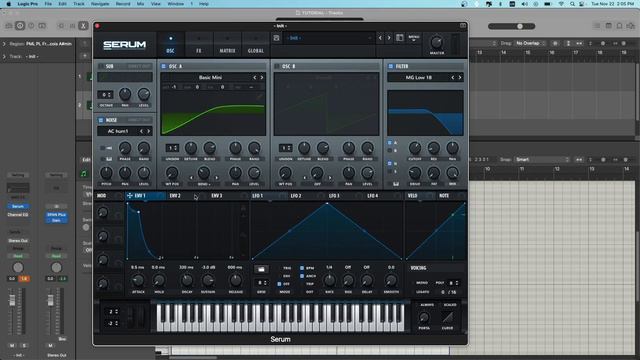Click the OSC A wavetable edit pencil
The height and width of the screenshot is (360, 640).
tap(259, 96)
